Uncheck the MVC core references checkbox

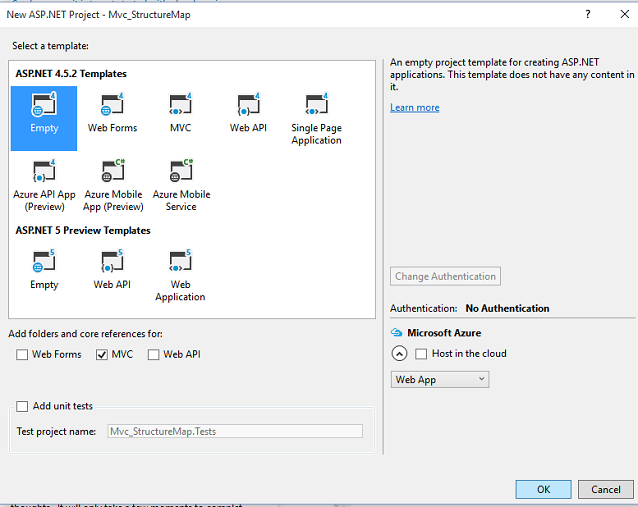[x=102, y=354]
